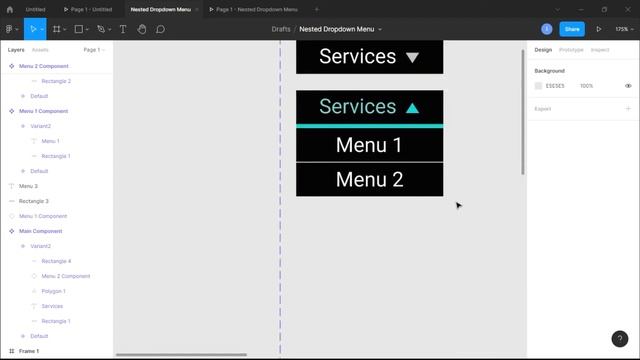
Task: Open Pen tools dropdown arrow
Action: [109, 29]
